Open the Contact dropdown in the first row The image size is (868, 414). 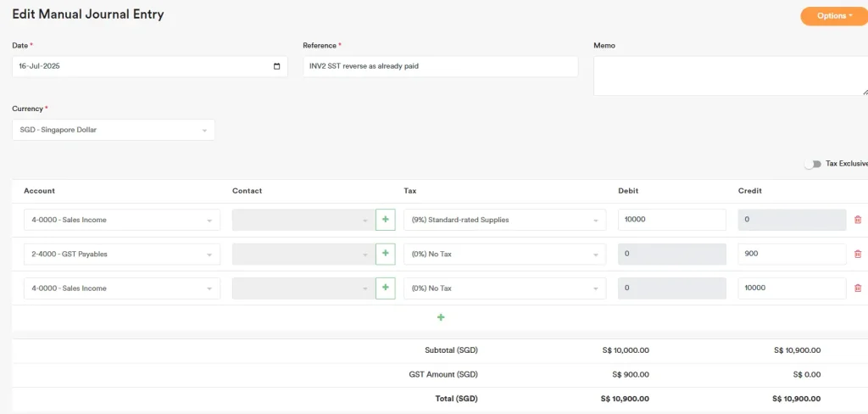[302, 220]
